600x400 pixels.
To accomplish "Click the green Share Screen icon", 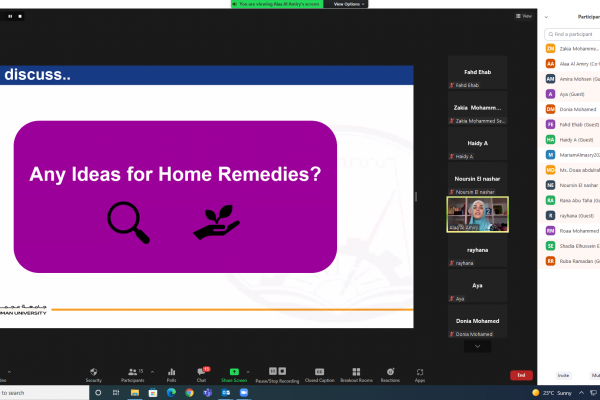I will coord(234,372).
